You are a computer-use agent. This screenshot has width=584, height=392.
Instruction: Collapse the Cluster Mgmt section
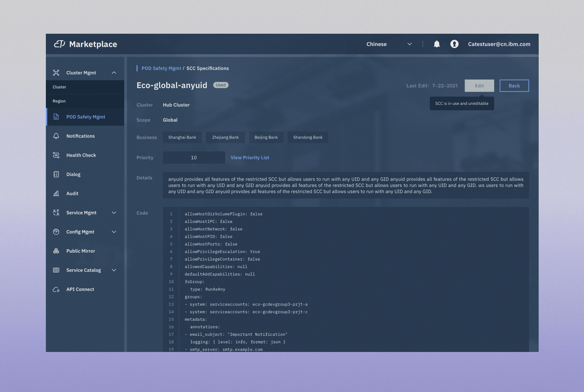tap(114, 73)
